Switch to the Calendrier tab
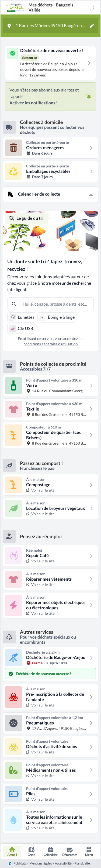This screenshot has width=101, height=868. [x=50, y=851]
